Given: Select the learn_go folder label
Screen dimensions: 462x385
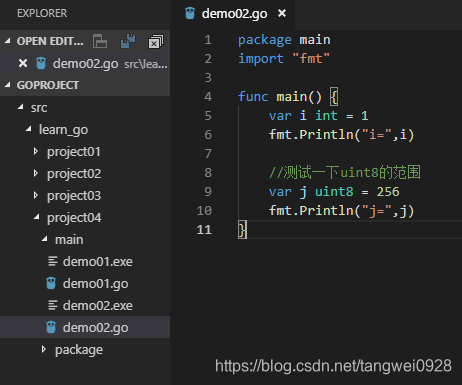Looking at the screenshot, I should 63,130.
